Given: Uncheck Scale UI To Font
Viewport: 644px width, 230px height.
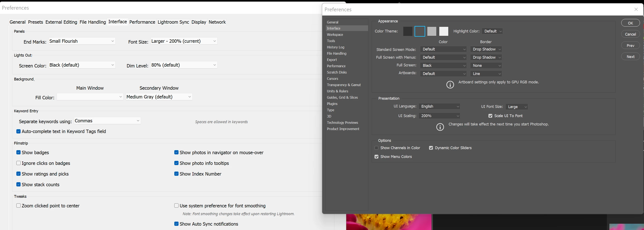Looking at the screenshot, I should (x=490, y=116).
